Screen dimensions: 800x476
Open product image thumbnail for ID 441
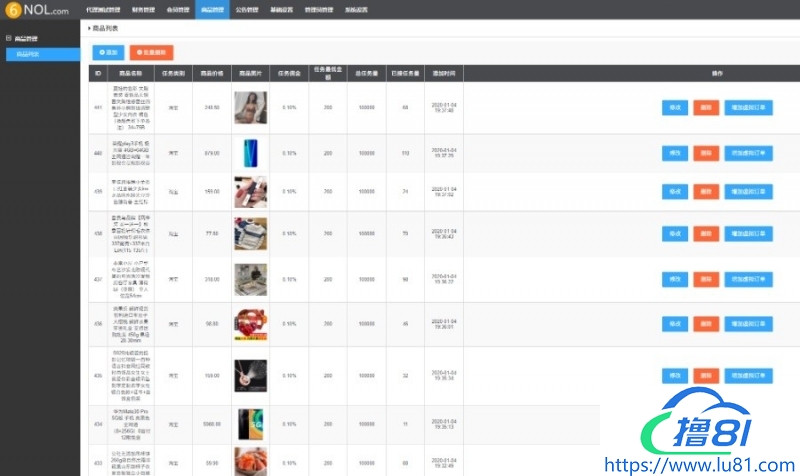249,108
